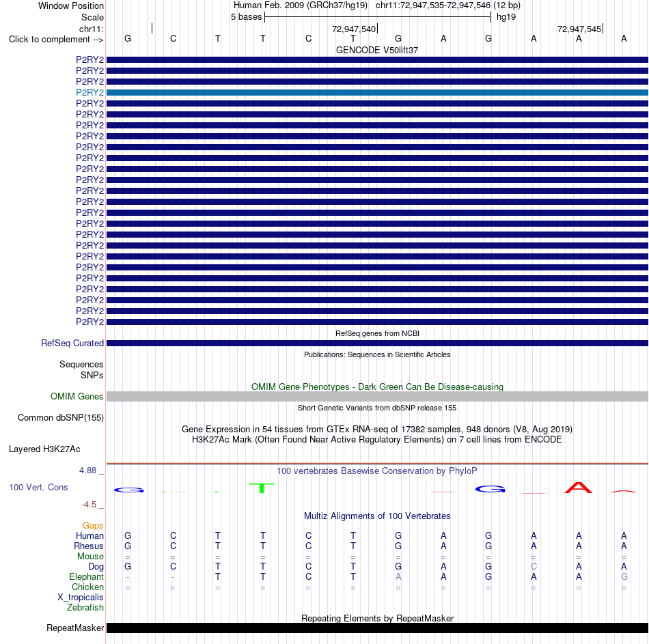Select the 'Human' alignment row label

[89, 535]
